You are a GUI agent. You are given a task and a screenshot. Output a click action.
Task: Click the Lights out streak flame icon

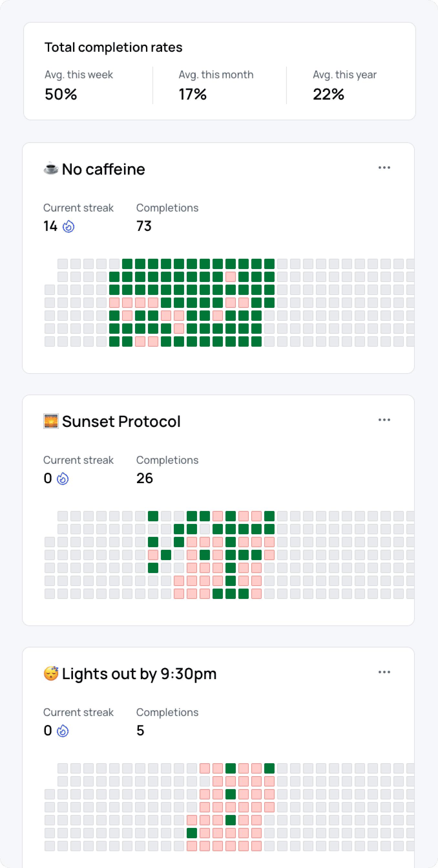[63, 731]
